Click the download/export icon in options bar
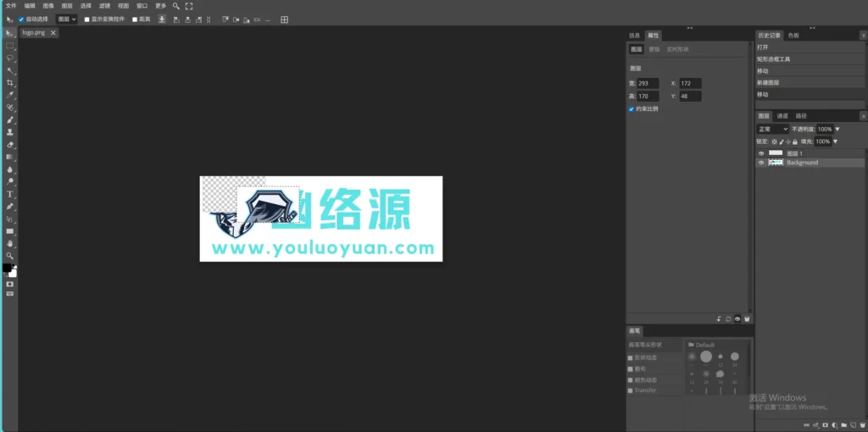This screenshot has width=868, height=432. pos(162,19)
